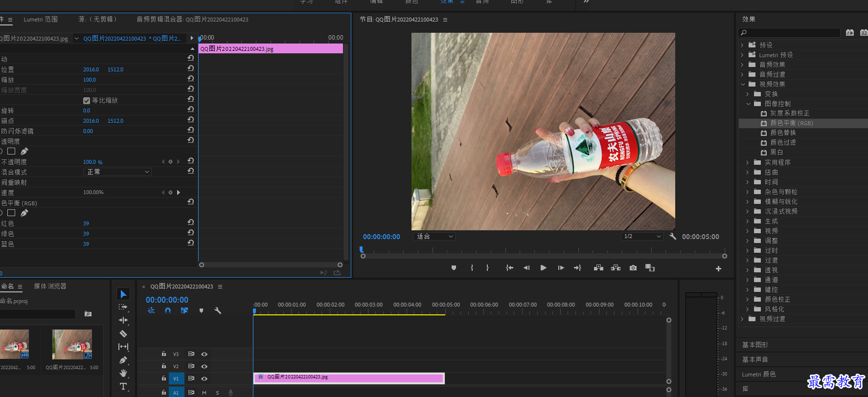Toggle V3 track visibility eye

pos(205,354)
